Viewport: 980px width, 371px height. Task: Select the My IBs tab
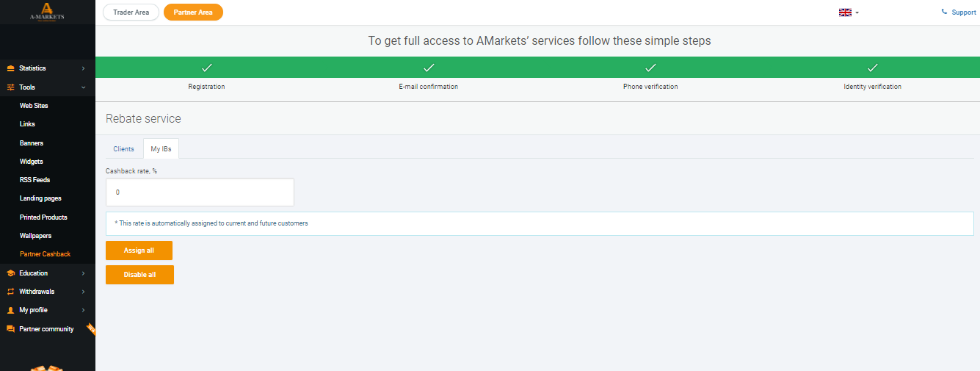coord(161,148)
